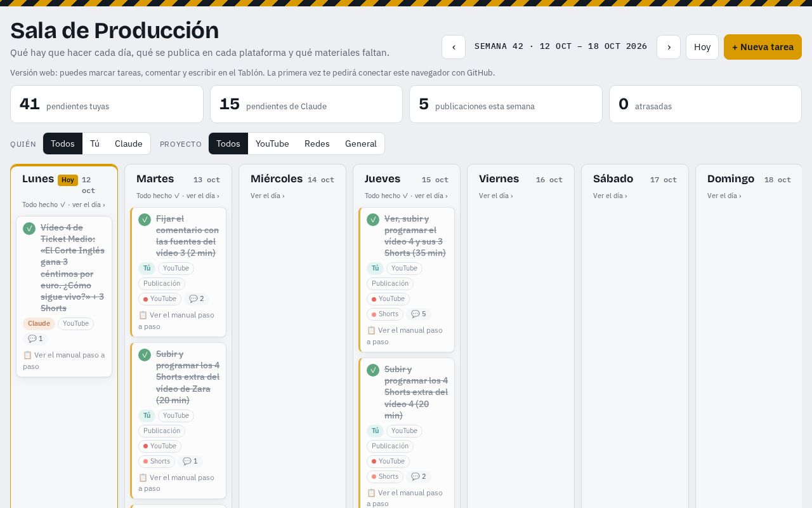The image size is (812, 508).
Task: Uncheck 'Subir y programar los 4 Shorts extra del vídeo 4'
Action: click(373, 370)
